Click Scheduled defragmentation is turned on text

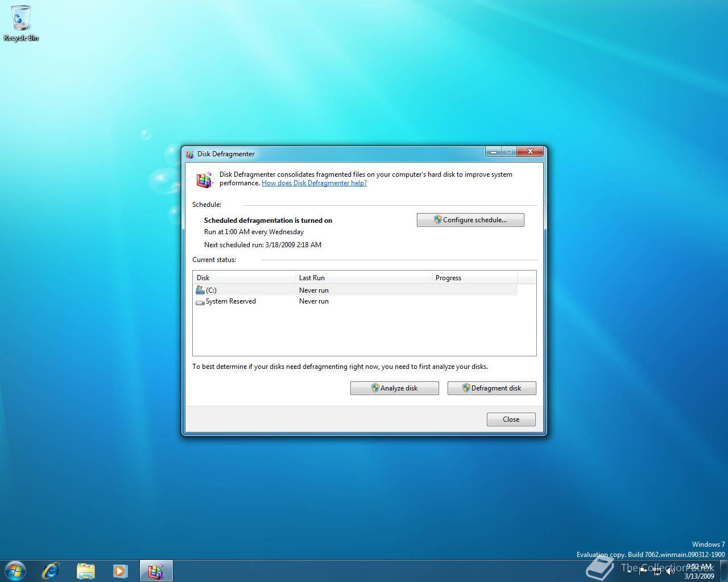(268, 221)
